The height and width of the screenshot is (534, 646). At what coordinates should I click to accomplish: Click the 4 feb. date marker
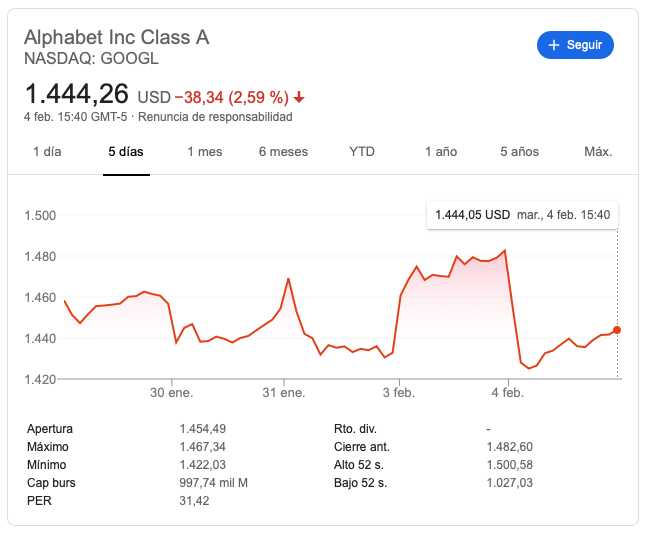508,392
